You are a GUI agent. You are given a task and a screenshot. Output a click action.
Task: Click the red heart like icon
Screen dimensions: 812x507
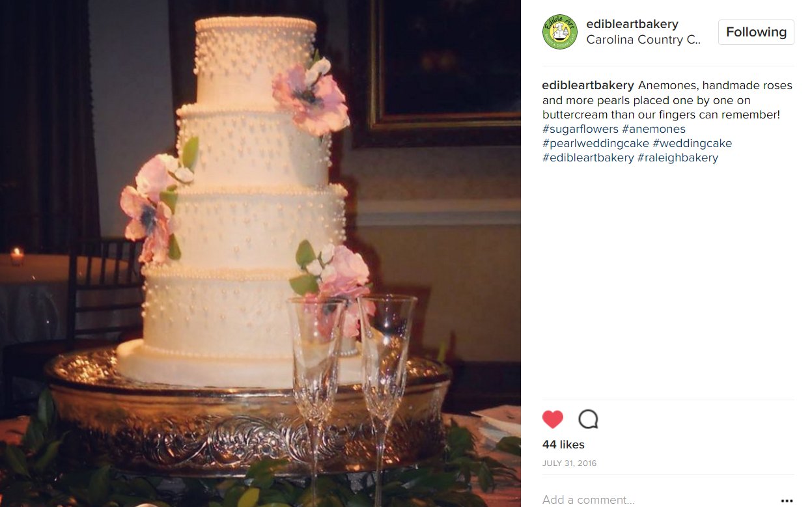click(553, 419)
